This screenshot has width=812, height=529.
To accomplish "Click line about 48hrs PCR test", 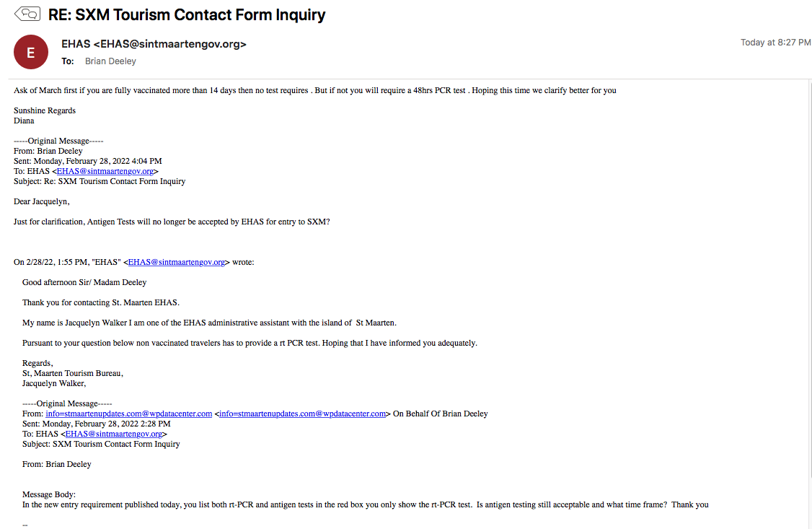I will click(x=315, y=90).
